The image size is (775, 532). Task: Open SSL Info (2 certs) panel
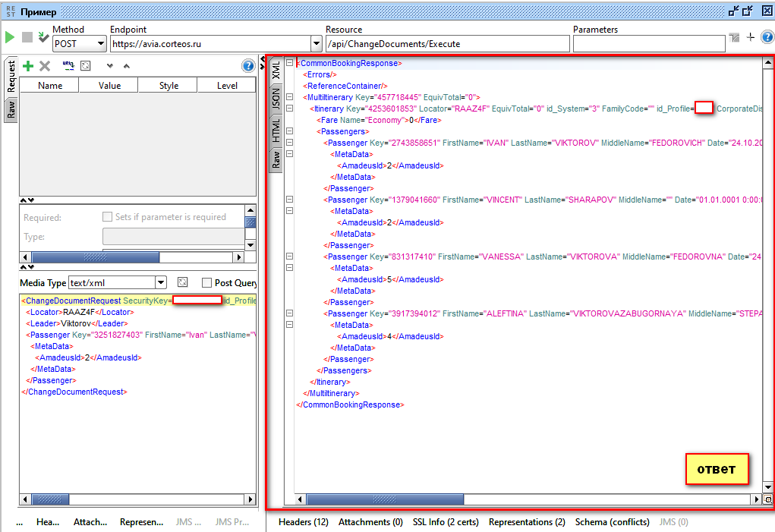tap(445, 522)
